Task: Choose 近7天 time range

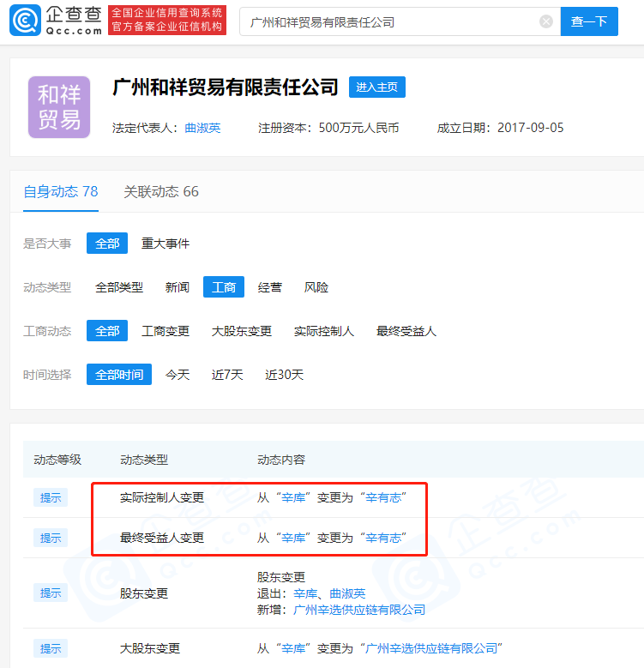Action: [x=227, y=375]
